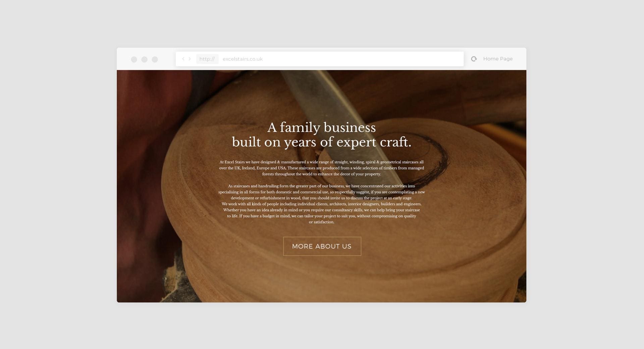Open the Home Page label
644x349 pixels.
click(498, 59)
